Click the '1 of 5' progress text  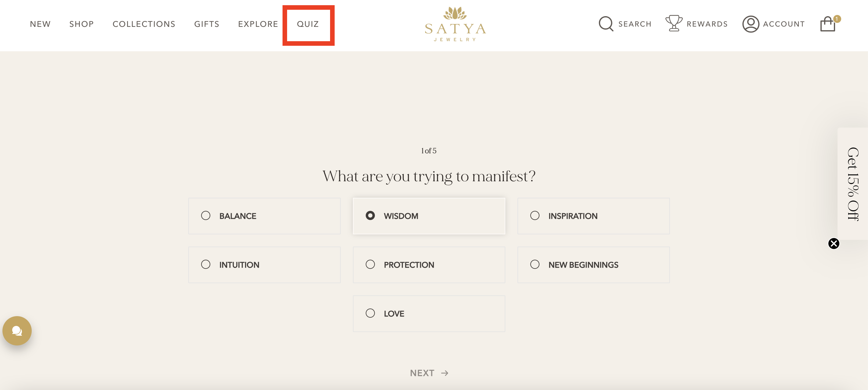[429, 151]
